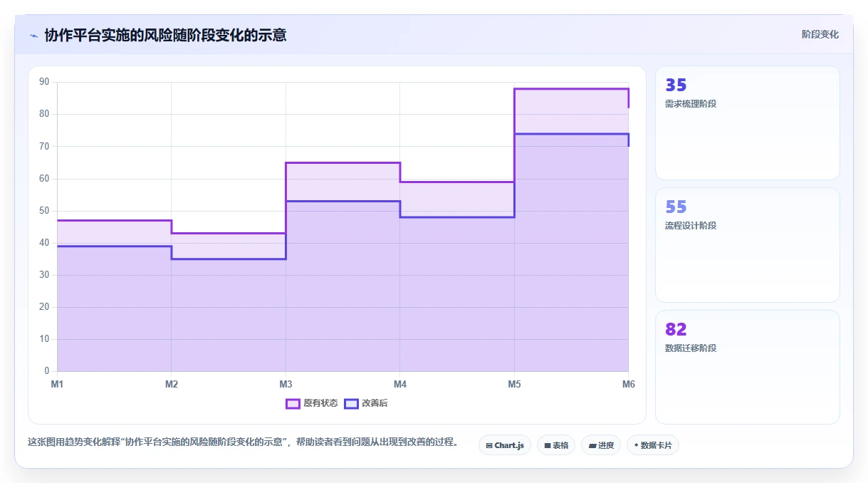Select the 表格 tag
This screenshot has width=868, height=483.
pos(556,445)
